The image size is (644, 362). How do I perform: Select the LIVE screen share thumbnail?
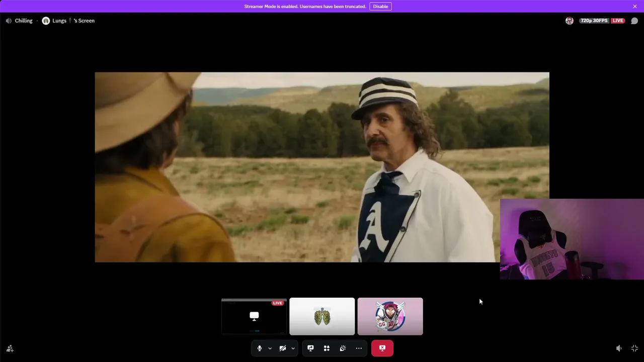pos(254,316)
